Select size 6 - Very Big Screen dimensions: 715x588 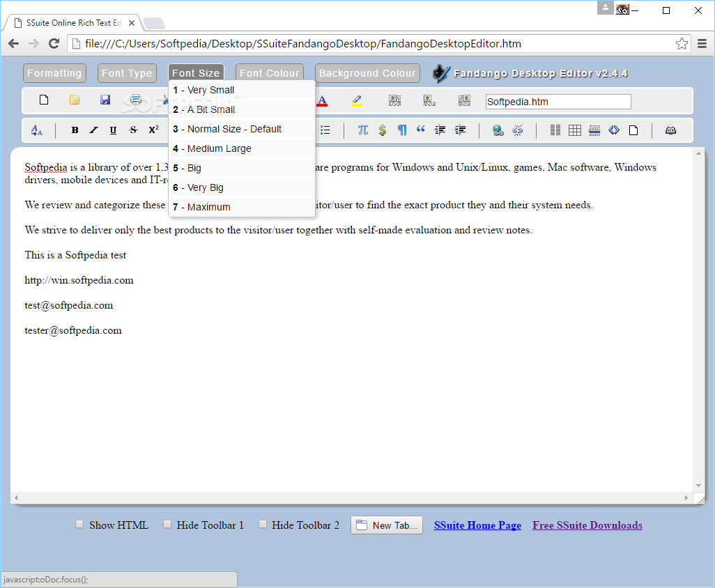[x=242, y=187]
